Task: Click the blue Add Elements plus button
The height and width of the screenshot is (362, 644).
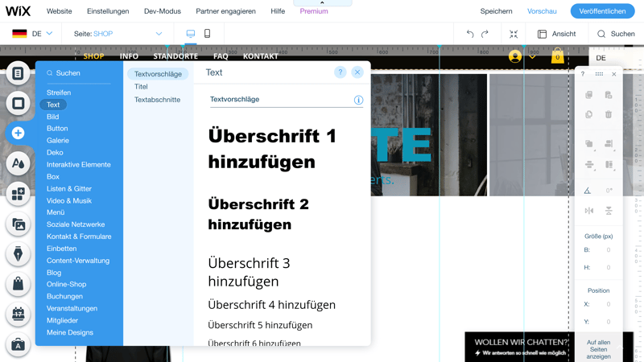Action: coord(18,133)
